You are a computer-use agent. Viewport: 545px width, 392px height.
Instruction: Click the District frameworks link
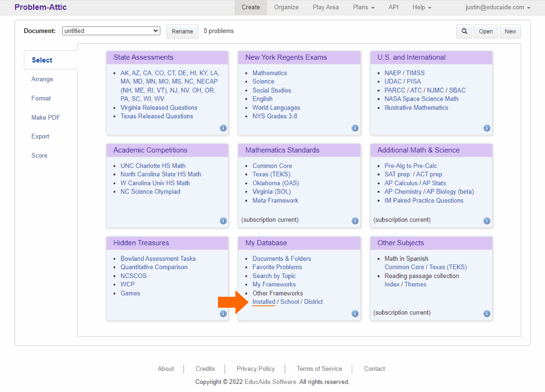click(x=313, y=302)
